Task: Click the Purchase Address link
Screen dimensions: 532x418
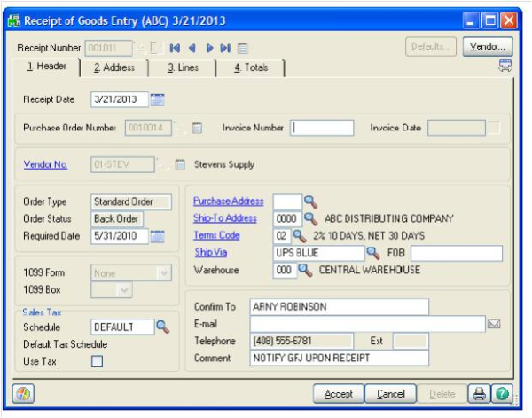Action: click(228, 201)
